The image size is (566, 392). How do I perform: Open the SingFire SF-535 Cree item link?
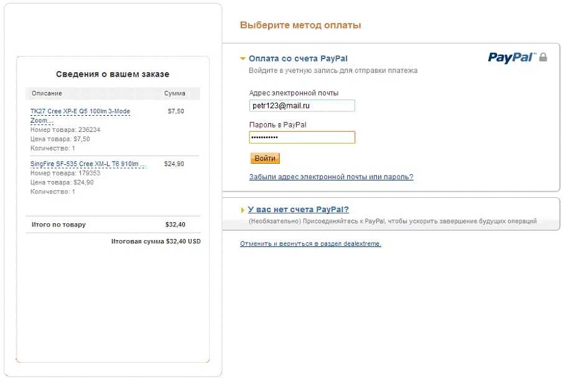coord(88,164)
